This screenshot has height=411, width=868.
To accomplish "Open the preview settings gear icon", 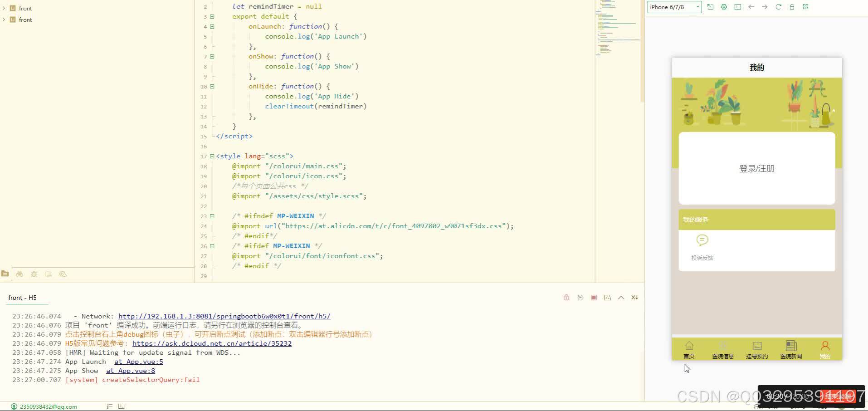I will (724, 7).
